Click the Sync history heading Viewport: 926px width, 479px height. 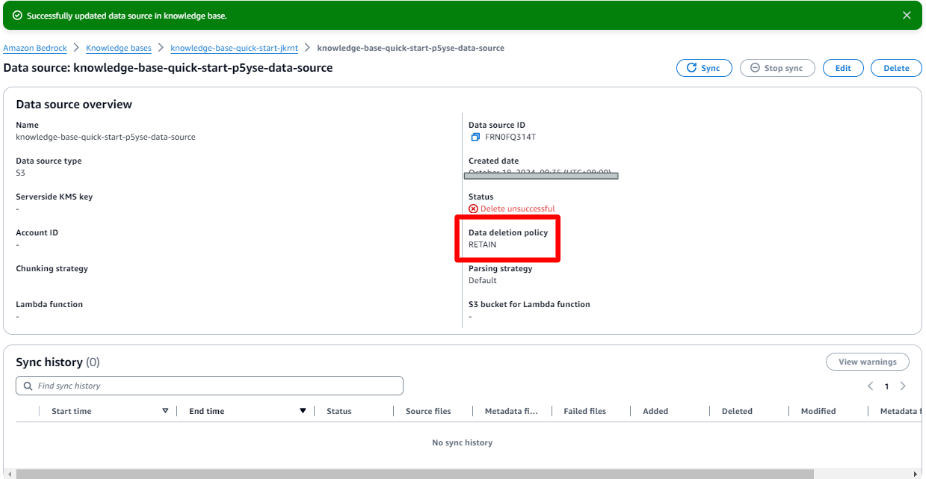tap(58, 362)
